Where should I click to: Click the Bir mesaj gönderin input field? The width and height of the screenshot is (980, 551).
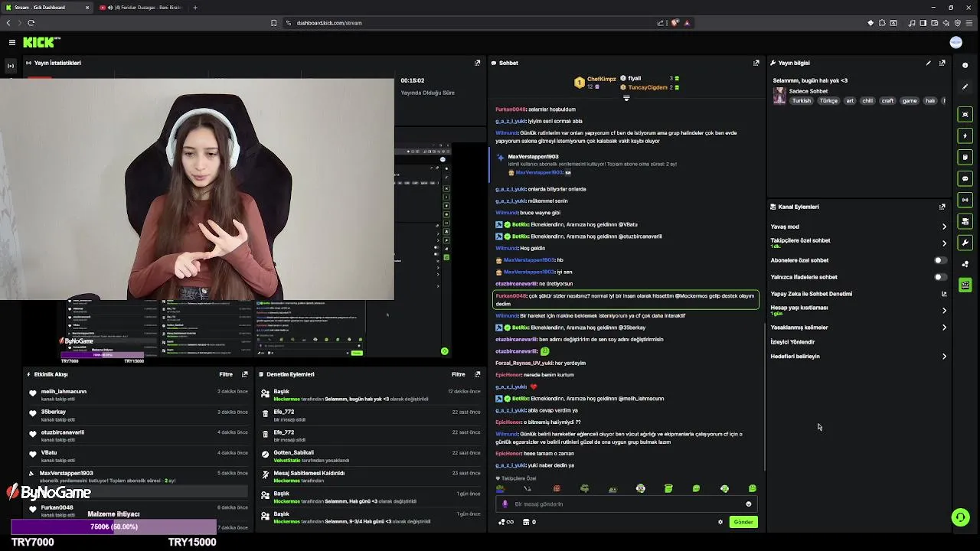pyautogui.click(x=625, y=504)
